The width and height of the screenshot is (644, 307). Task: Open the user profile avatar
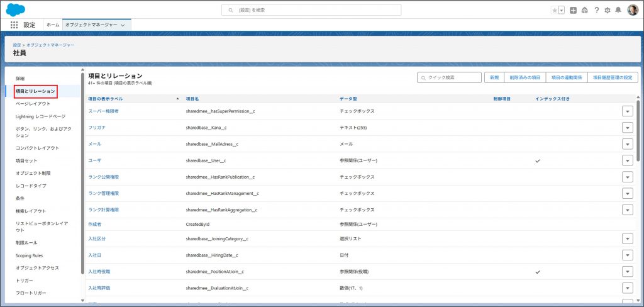pos(633,10)
